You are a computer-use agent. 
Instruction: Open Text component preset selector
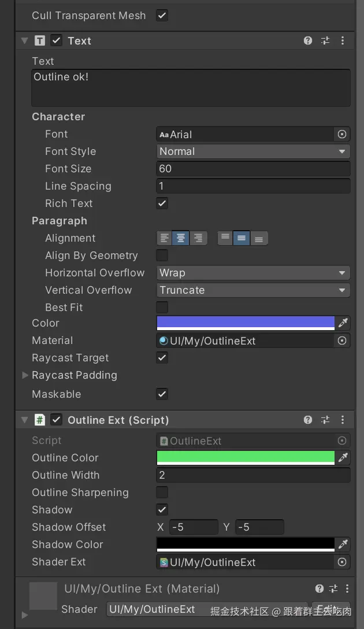click(325, 40)
